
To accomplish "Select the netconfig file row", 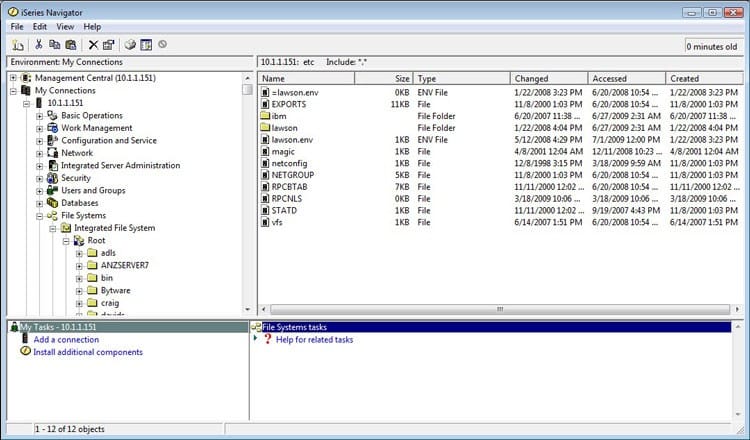I will pyautogui.click(x=500, y=163).
